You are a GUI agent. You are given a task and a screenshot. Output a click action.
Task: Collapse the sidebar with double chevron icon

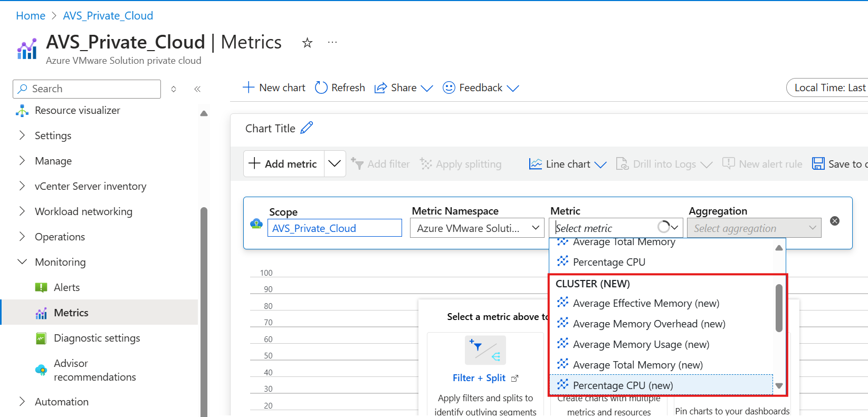[x=197, y=89]
